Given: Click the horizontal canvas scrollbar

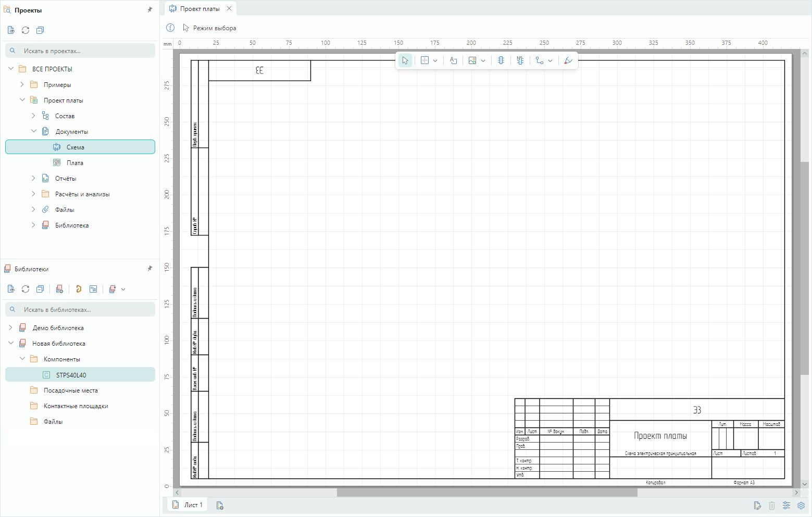Looking at the screenshot, I should coord(487,493).
